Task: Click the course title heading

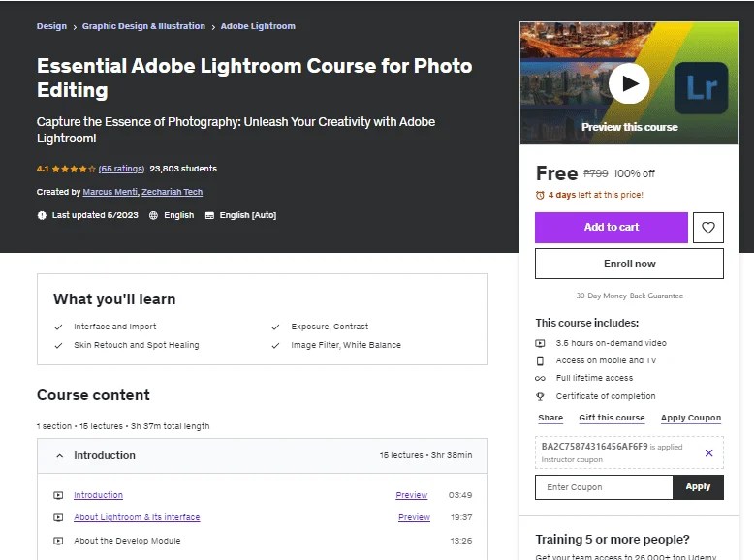Action: tap(254, 78)
